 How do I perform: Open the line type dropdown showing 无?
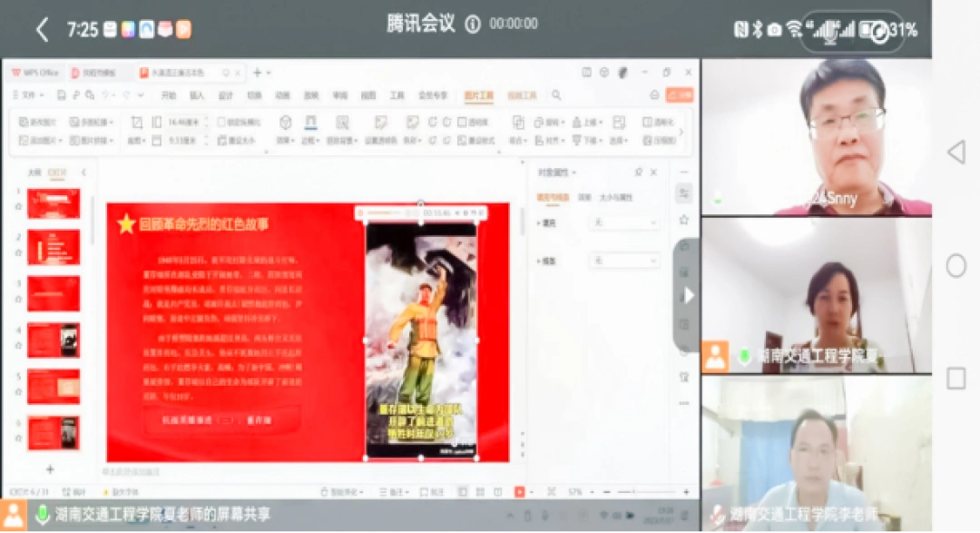pos(624,261)
